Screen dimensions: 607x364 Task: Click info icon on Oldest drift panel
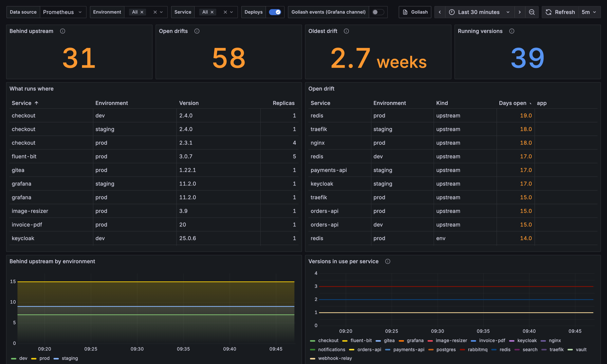(346, 31)
